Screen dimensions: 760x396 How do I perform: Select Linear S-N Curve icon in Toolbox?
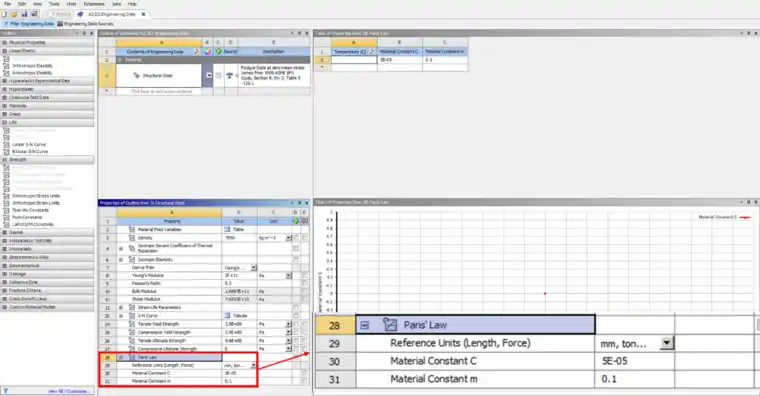coord(6,144)
